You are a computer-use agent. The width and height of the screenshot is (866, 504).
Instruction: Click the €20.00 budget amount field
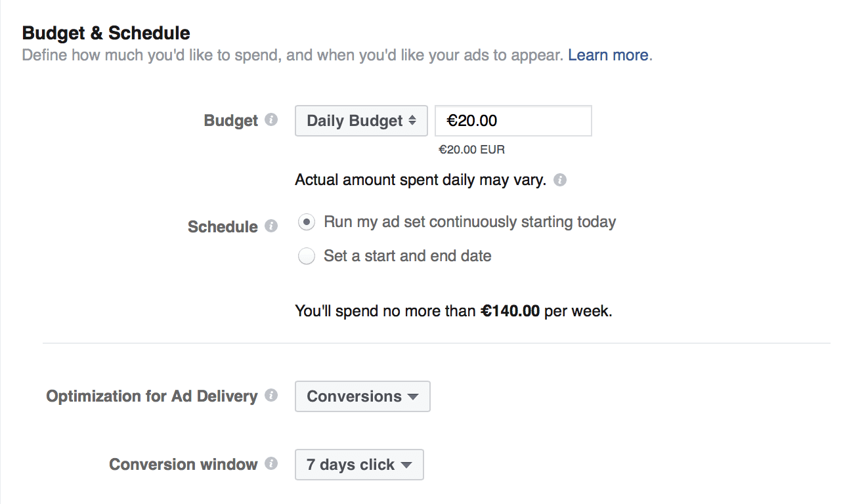513,121
